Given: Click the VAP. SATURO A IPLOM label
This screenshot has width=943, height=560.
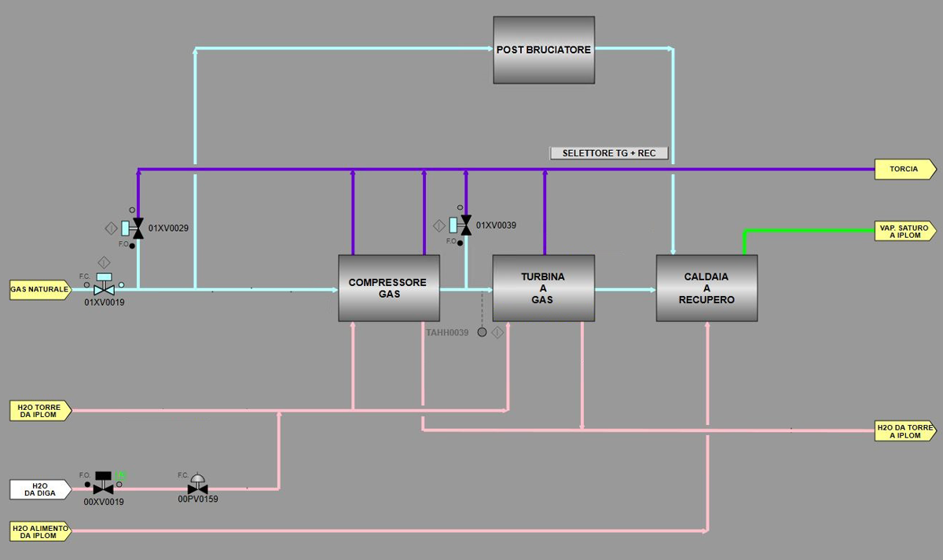Looking at the screenshot, I should [x=904, y=231].
